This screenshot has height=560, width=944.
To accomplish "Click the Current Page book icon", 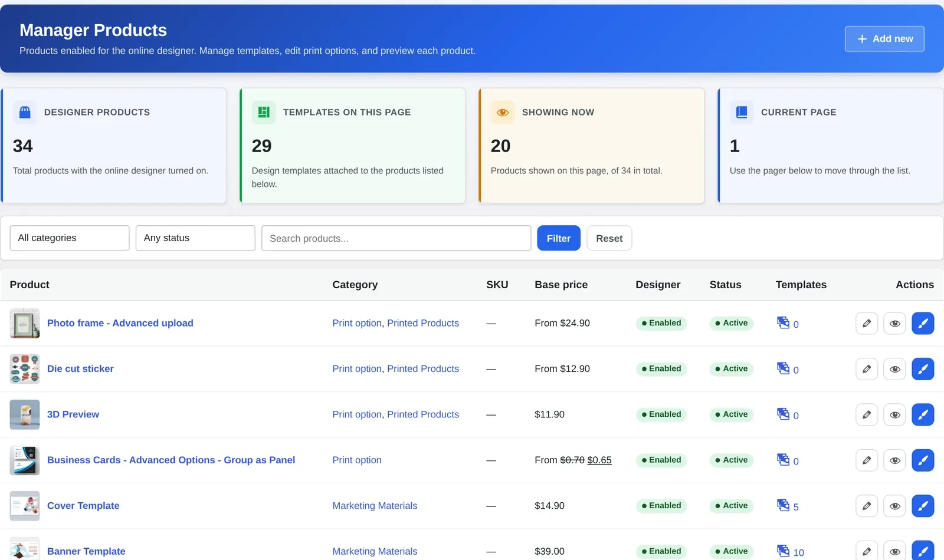I will click(x=742, y=112).
